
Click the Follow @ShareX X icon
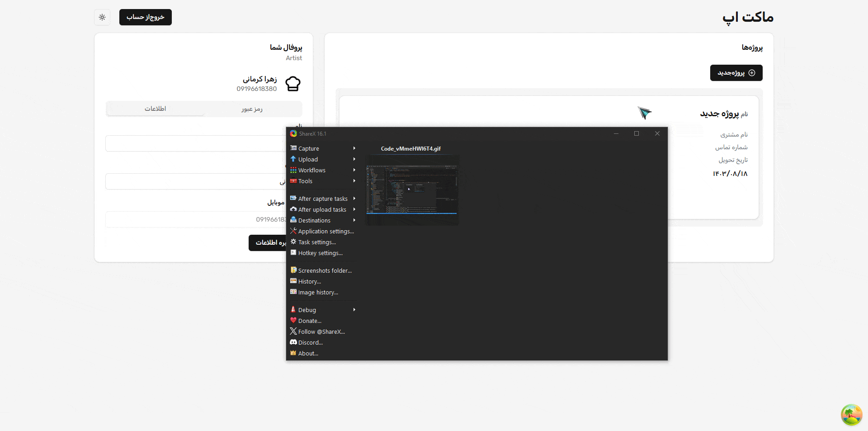pyautogui.click(x=293, y=332)
